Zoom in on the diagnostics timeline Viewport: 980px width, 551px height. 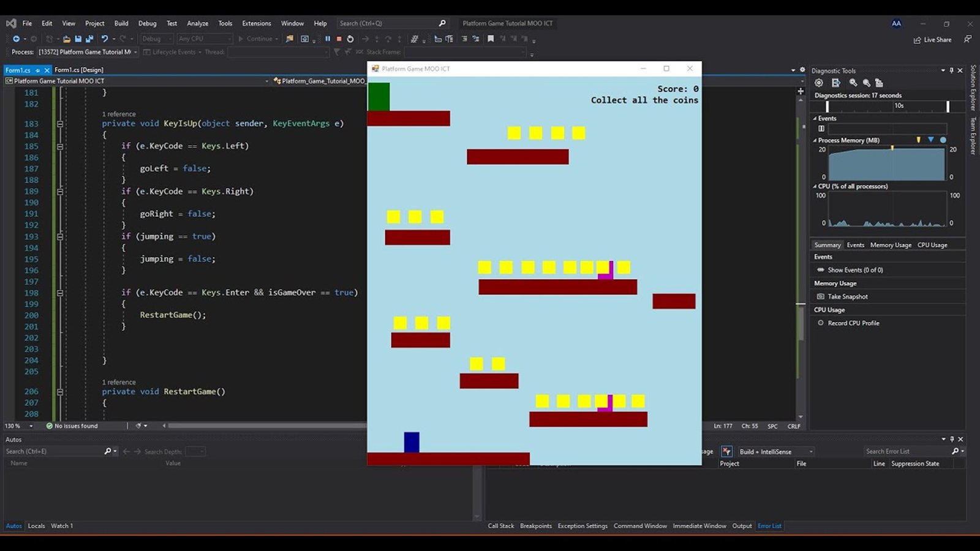pyautogui.click(x=853, y=83)
